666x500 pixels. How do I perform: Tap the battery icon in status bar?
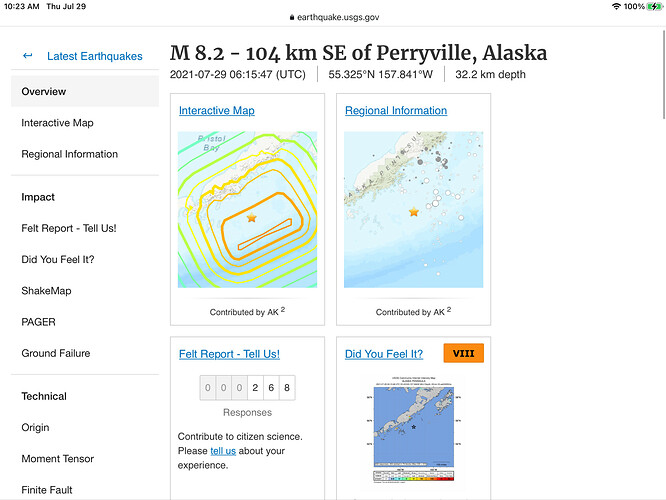click(x=654, y=6)
